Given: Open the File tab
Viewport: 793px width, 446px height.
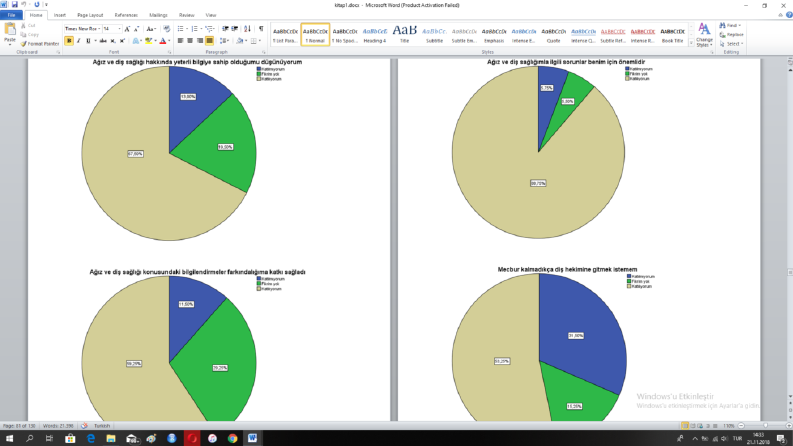Looking at the screenshot, I should (x=11, y=15).
